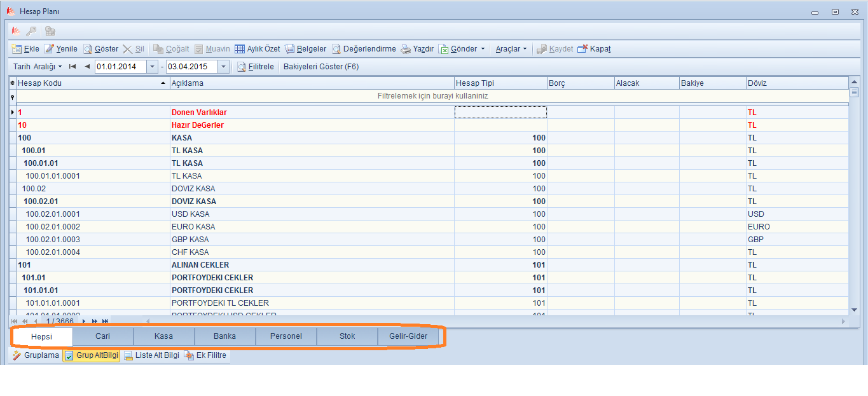Click the Döviz column header
This screenshot has width=868, height=396.
point(797,83)
